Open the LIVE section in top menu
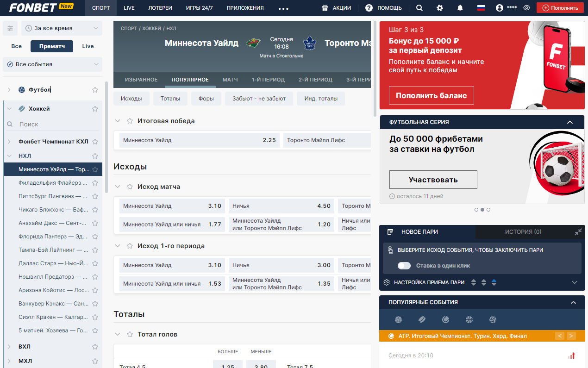Viewport: 588px width, 368px height. click(x=129, y=8)
